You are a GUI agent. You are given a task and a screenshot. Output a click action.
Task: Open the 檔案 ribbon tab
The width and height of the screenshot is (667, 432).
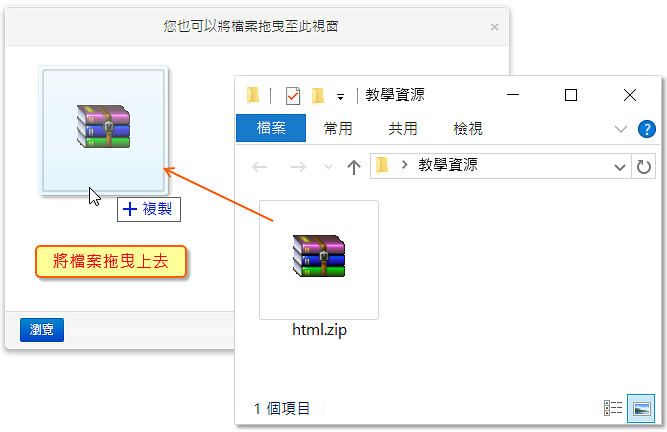271,128
